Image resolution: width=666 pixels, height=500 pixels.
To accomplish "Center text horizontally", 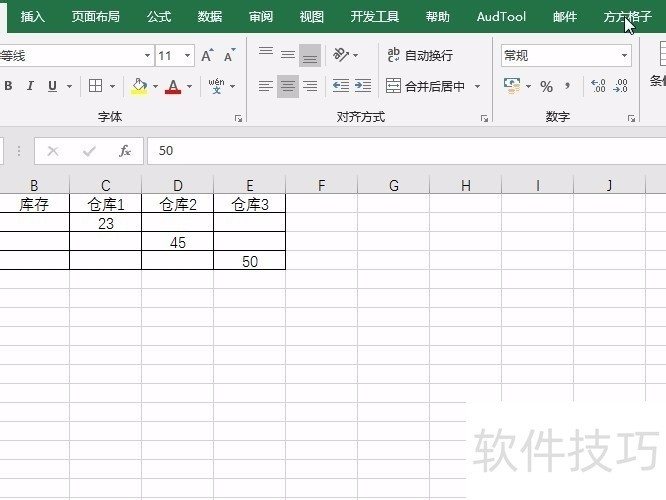I will point(288,86).
